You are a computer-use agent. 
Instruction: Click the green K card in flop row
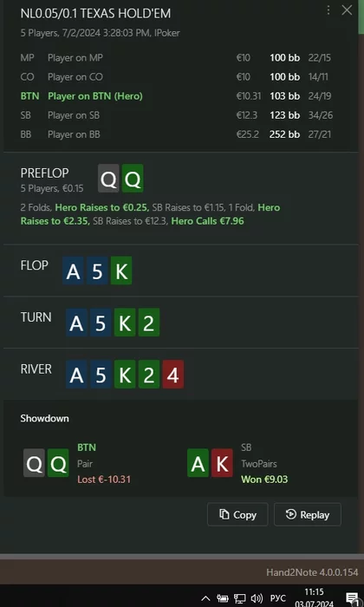click(121, 271)
